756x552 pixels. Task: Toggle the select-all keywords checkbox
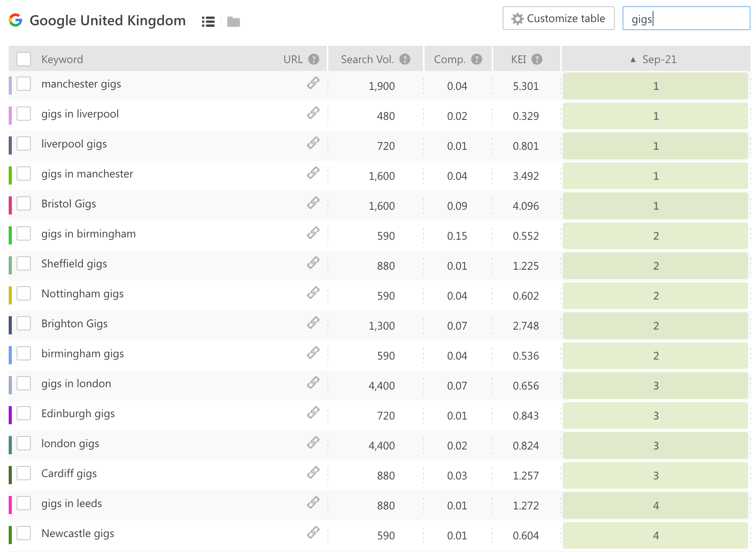pyautogui.click(x=24, y=59)
